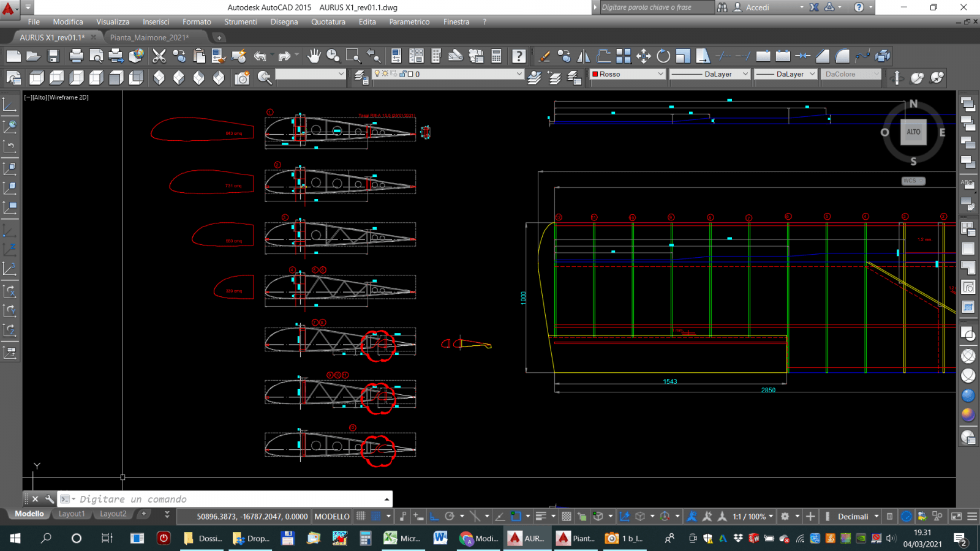
Task: Open the Plot printer icon
Action: (76, 56)
